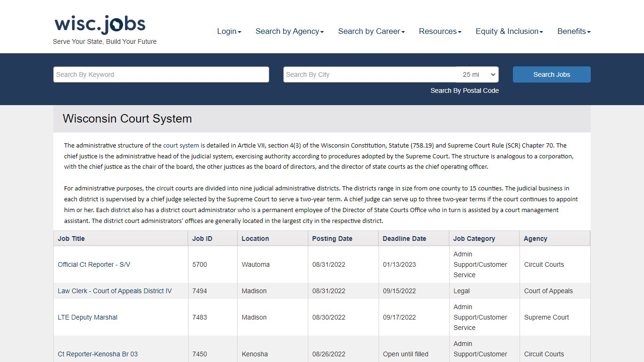Click the Legal job category cell

pos(484,291)
